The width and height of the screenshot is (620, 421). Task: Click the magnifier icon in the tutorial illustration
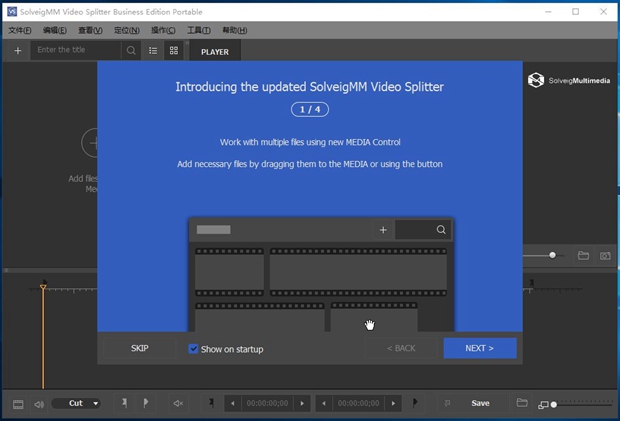[441, 230]
